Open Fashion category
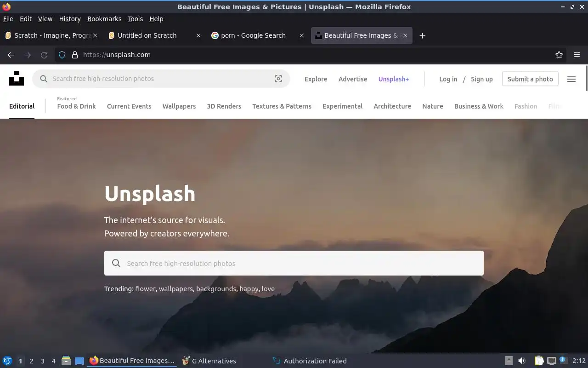Screen dimensions: 588x368 click(x=526, y=106)
